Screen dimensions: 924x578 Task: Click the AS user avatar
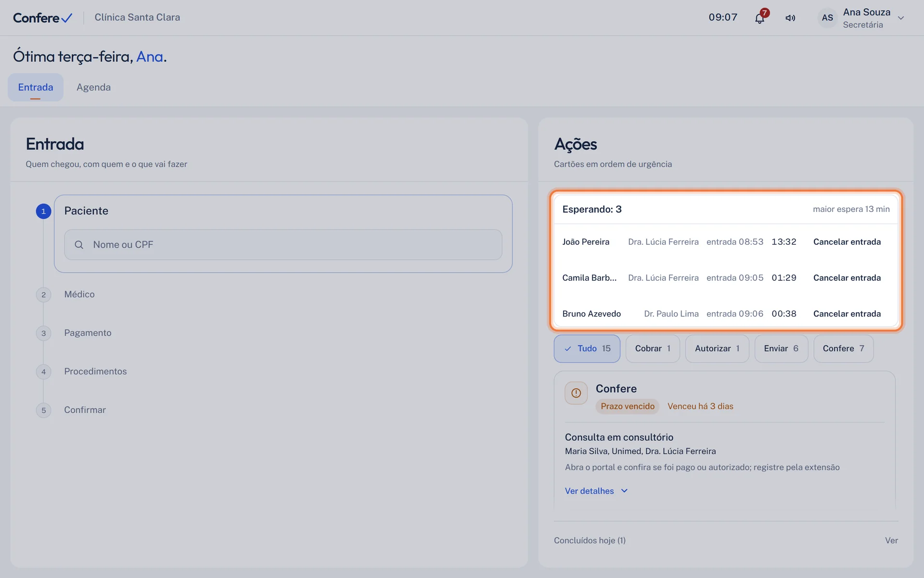tap(827, 18)
